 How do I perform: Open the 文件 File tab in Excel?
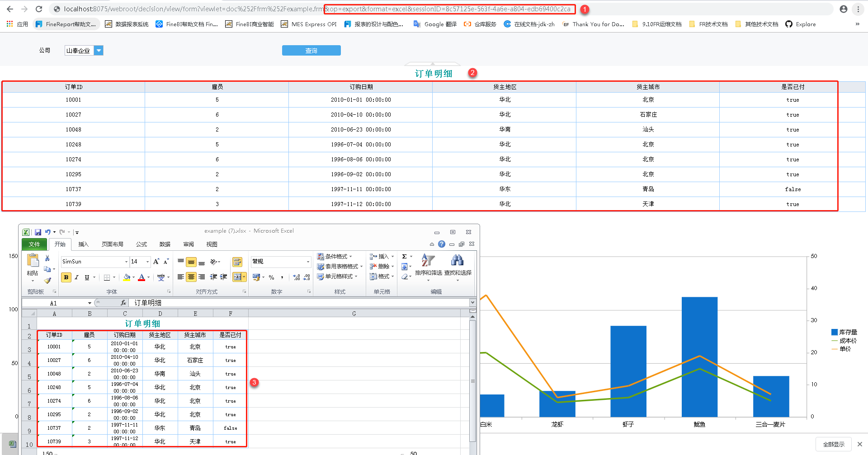(x=34, y=244)
